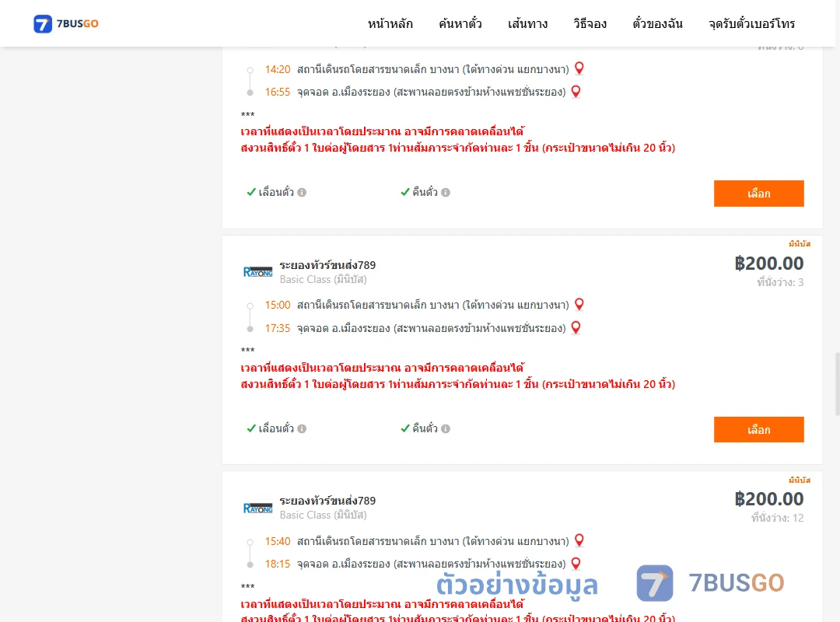Show arrival map pin for 16:55 stop
The image size is (840, 622).
coord(576,91)
